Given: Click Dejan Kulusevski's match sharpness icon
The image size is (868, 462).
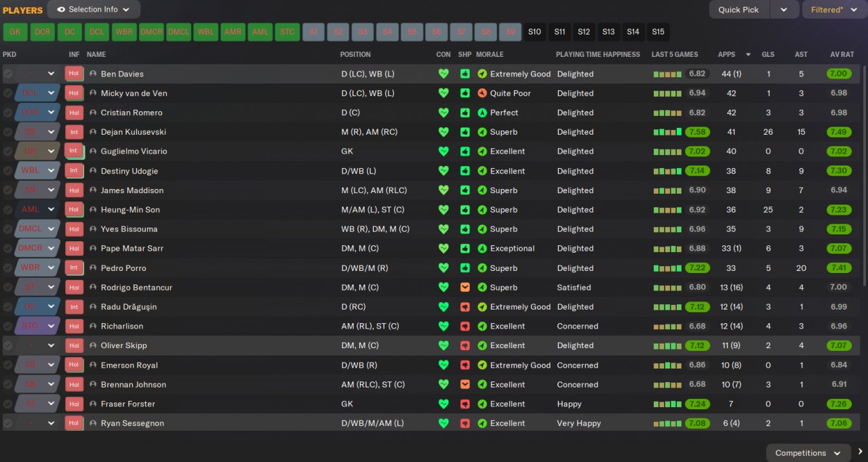Looking at the screenshot, I should (465, 132).
